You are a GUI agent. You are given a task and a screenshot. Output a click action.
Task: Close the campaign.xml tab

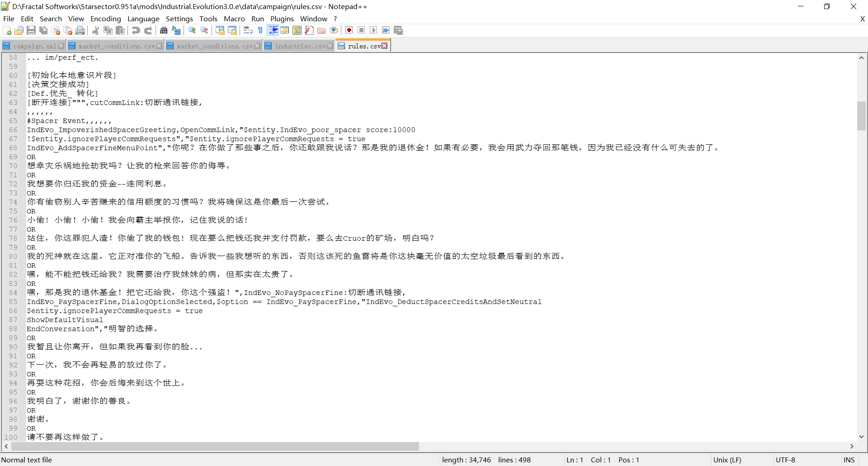click(61, 46)
